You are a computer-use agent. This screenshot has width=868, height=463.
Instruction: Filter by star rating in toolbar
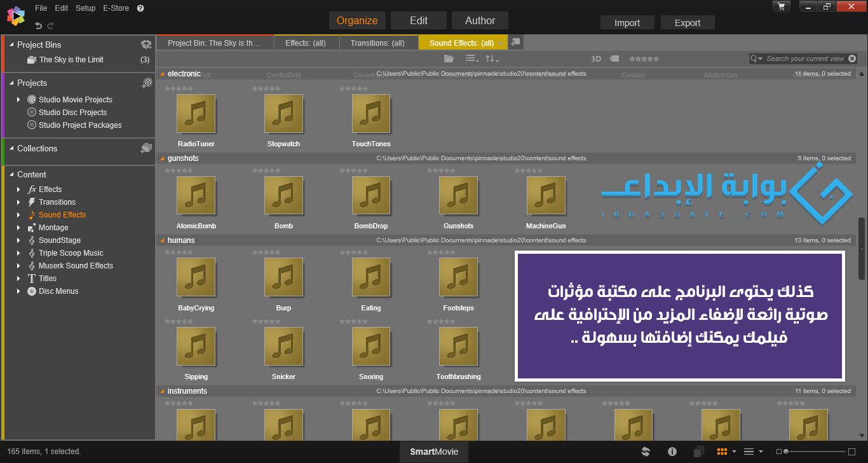644,59
